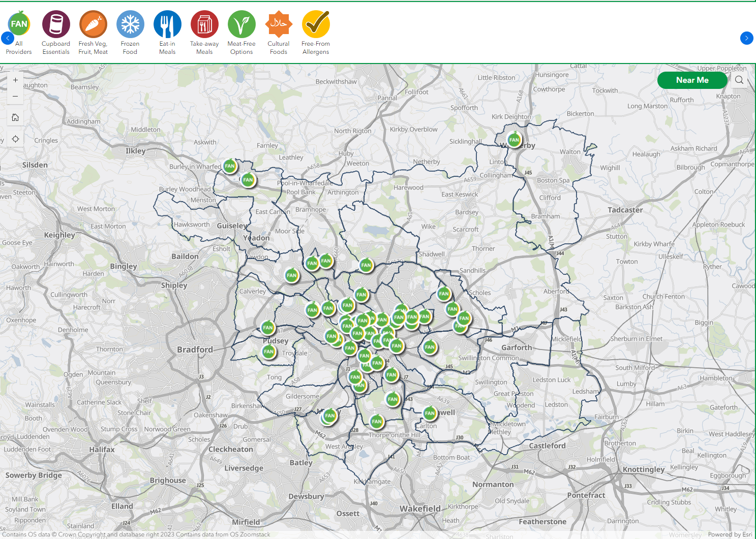Click the FAN marker near Burley in Wharfedale
This screenshot has height=539, width=756.
click(230, 166)
